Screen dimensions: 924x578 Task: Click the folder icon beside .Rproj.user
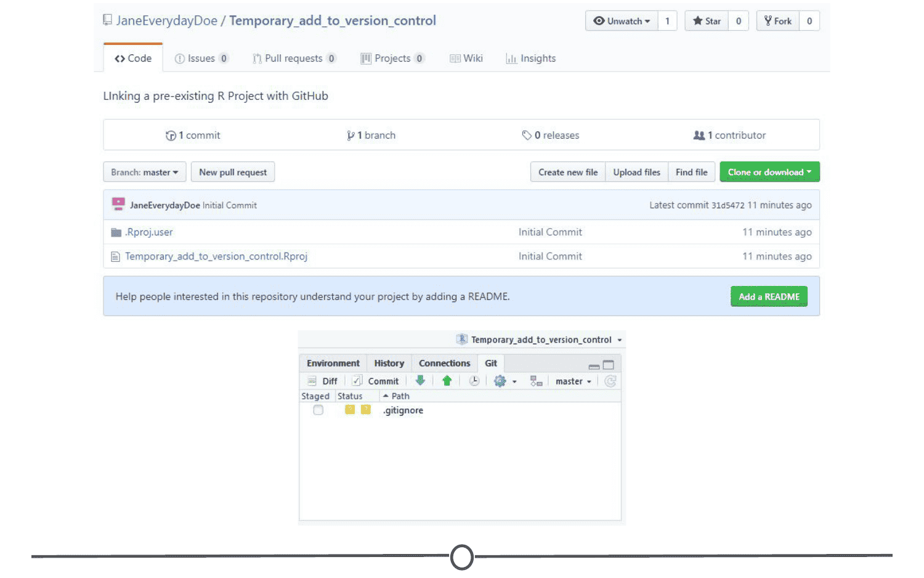[116, 232]
